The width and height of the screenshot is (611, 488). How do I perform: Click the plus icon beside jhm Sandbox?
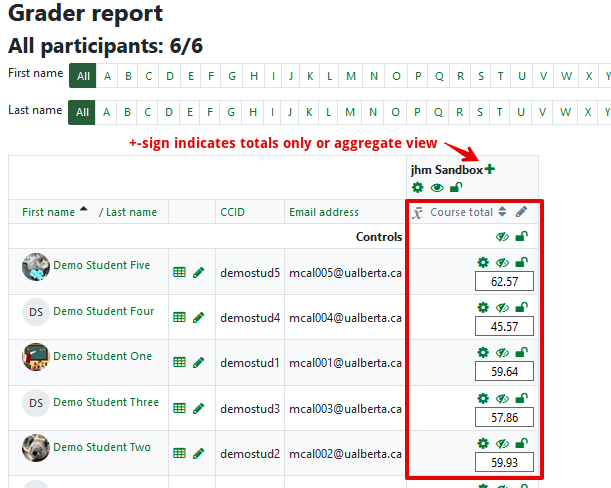coord(490,169)
